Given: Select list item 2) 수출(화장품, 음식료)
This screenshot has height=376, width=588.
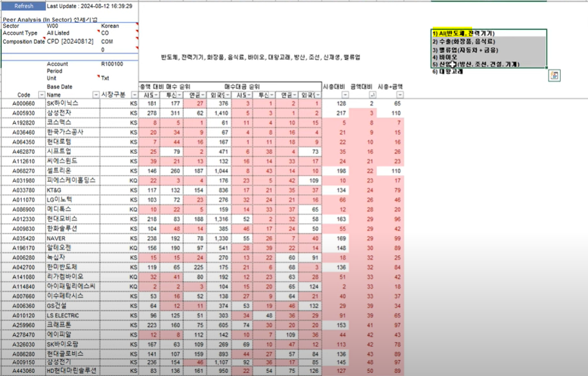Looking at the screenshot, I should pos(463,41).
